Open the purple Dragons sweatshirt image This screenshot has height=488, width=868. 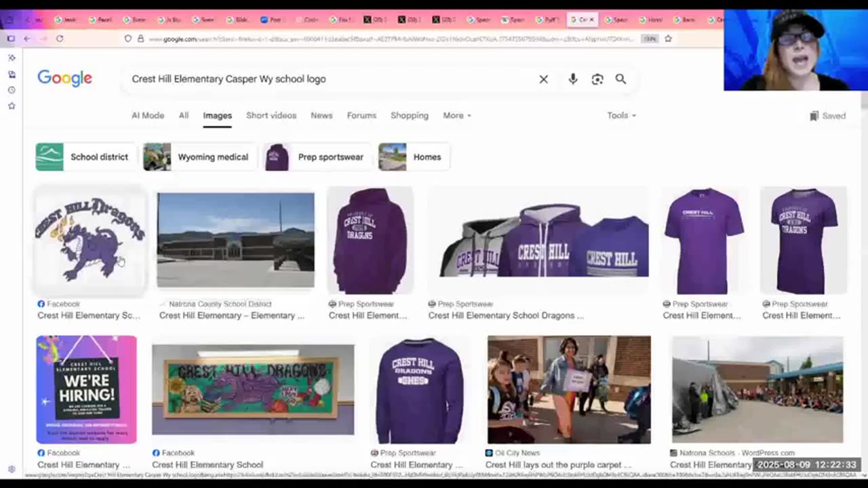point(420,390)
